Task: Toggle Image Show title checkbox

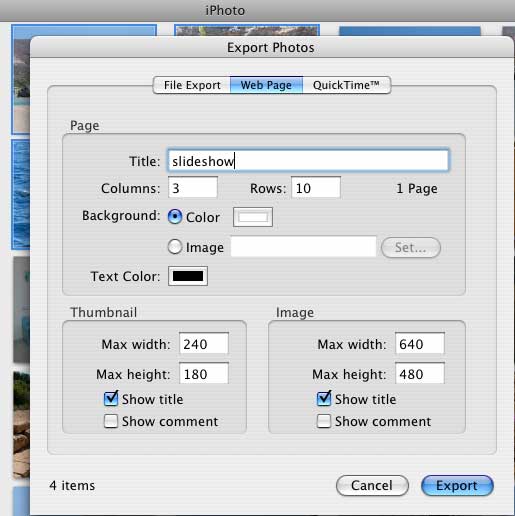Action: 324,399
